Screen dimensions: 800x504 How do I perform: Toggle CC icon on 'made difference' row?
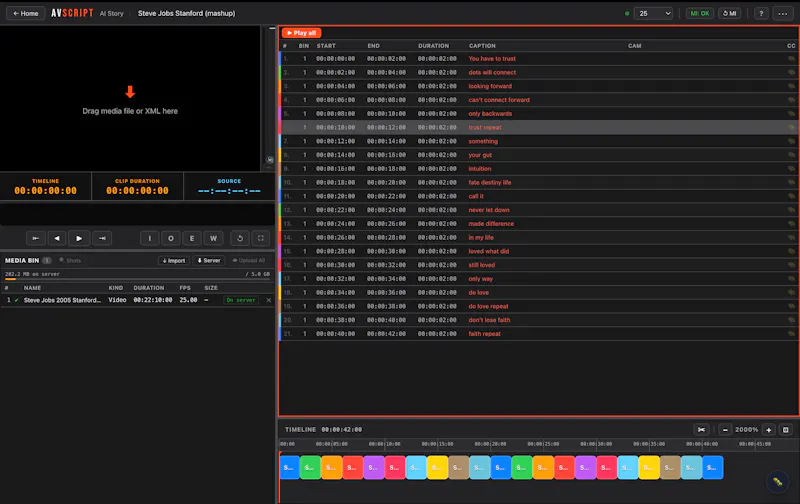[791, 223]
